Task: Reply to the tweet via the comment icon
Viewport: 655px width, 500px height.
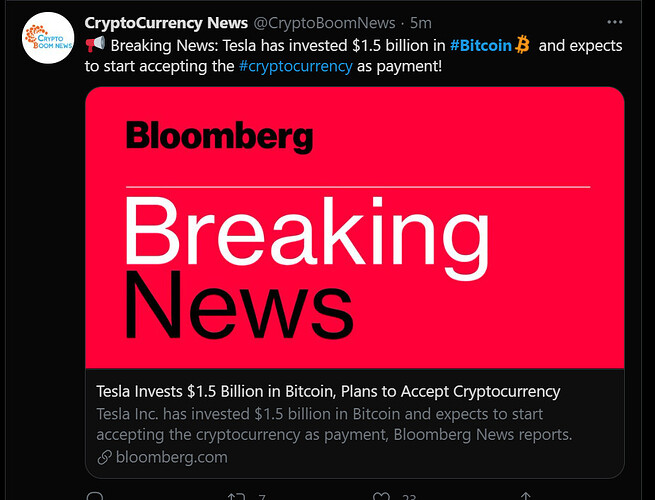Action: 95,497
